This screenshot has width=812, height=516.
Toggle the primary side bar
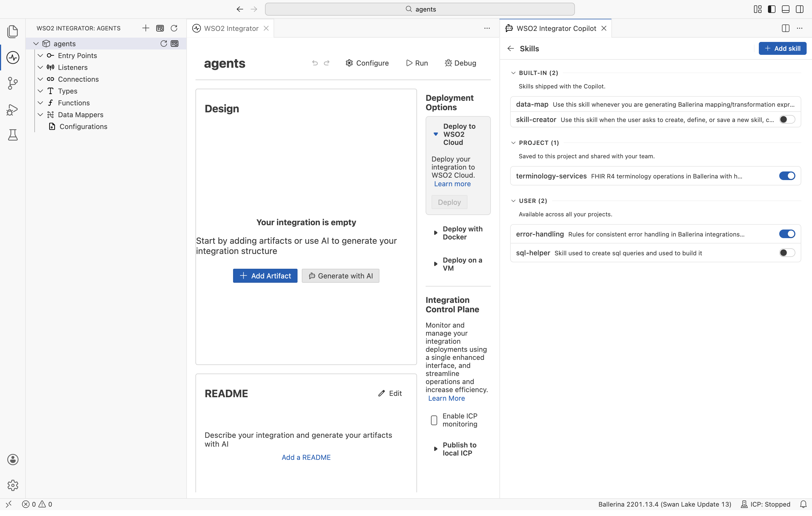[771, 9]
